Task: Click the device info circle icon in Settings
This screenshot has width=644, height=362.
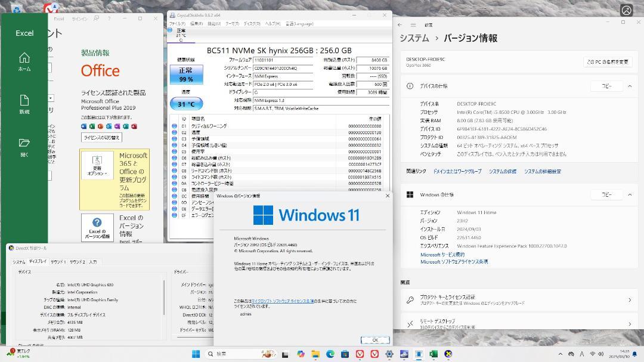Action: point(410,86)
